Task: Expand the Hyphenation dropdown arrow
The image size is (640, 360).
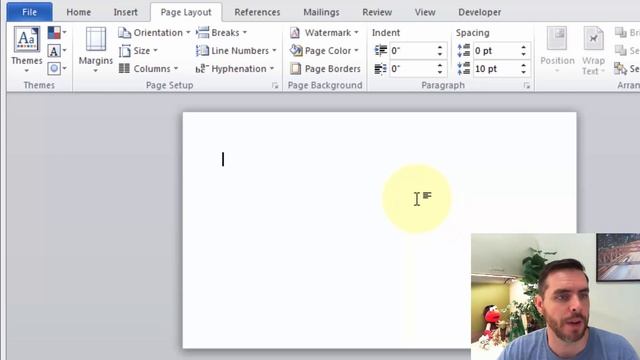Action: (272, 69)
